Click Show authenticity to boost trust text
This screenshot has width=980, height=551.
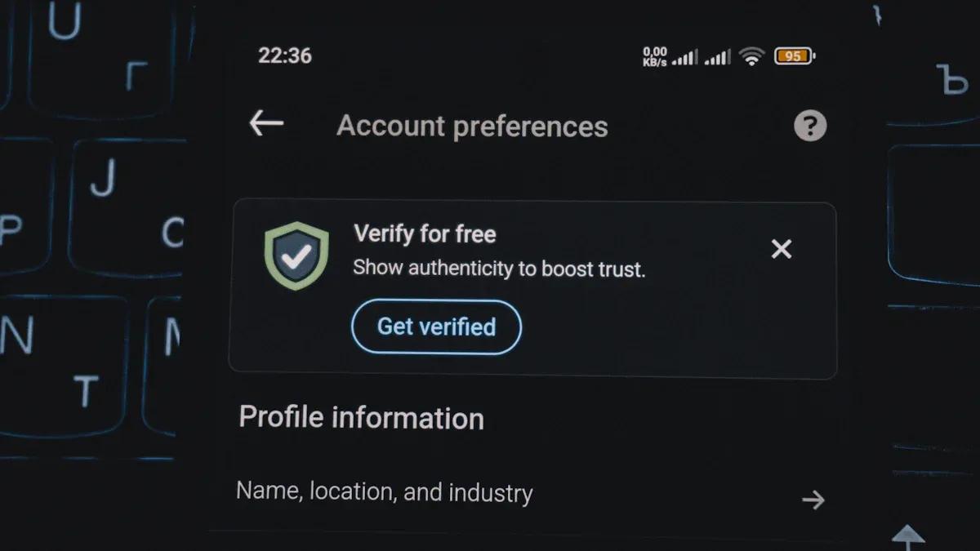pyautogui.click(x=499, y=269)
